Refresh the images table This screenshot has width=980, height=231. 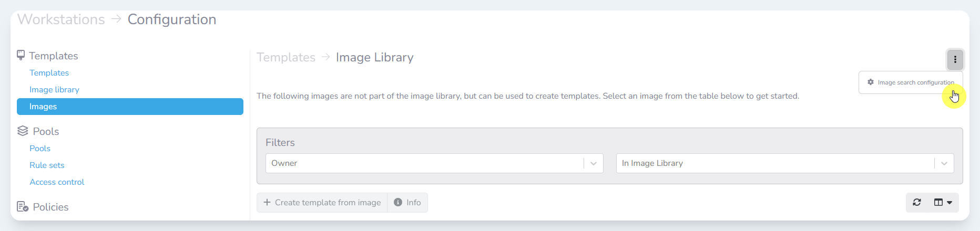pyautogui.click(x=917, y=203)
